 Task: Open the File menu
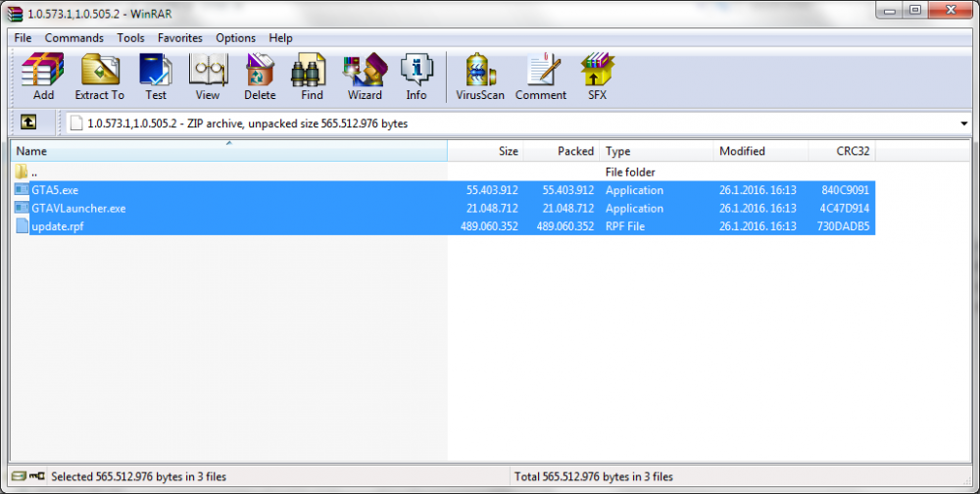pos(23,38)
